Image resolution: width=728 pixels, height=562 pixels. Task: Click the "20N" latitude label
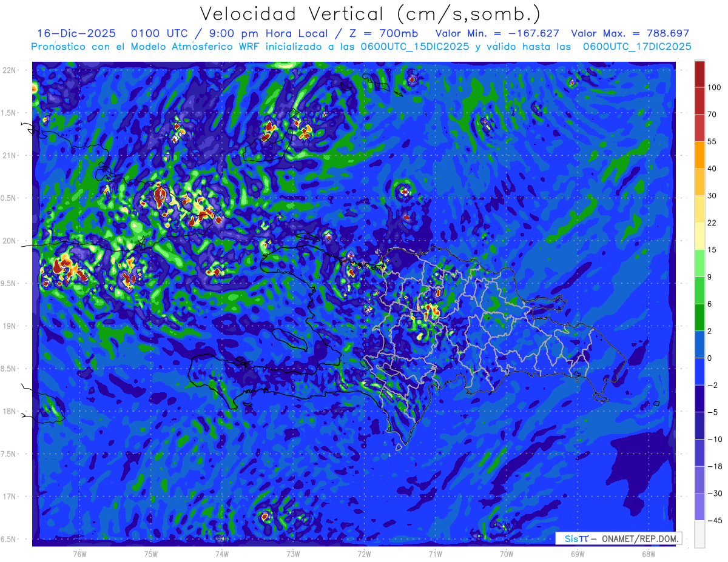[x=9, y=241]
